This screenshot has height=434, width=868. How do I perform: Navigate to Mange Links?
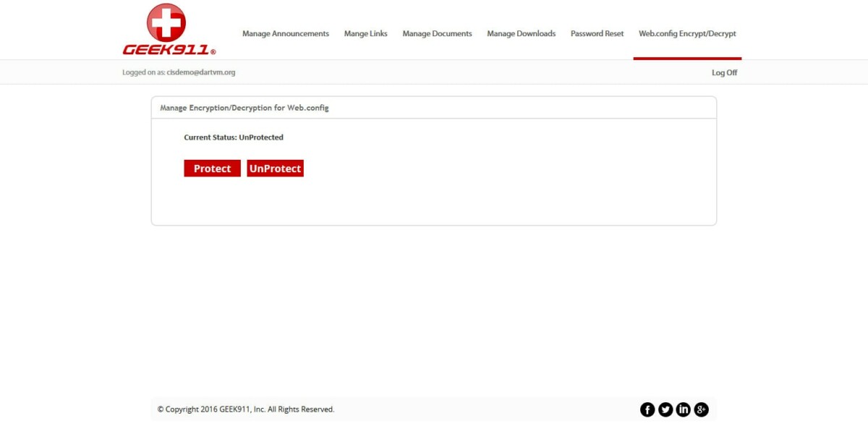[x=365, y=33]
